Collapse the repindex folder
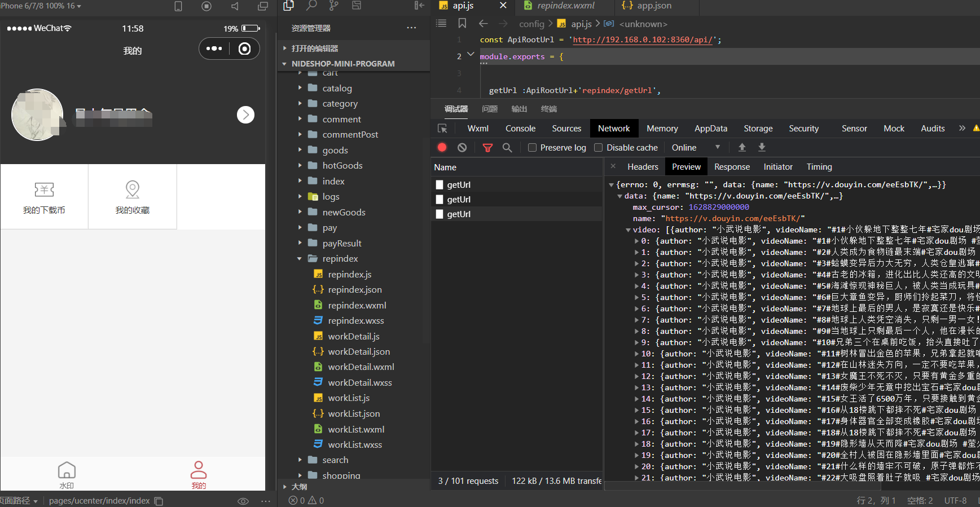 [x=340, y=259]
